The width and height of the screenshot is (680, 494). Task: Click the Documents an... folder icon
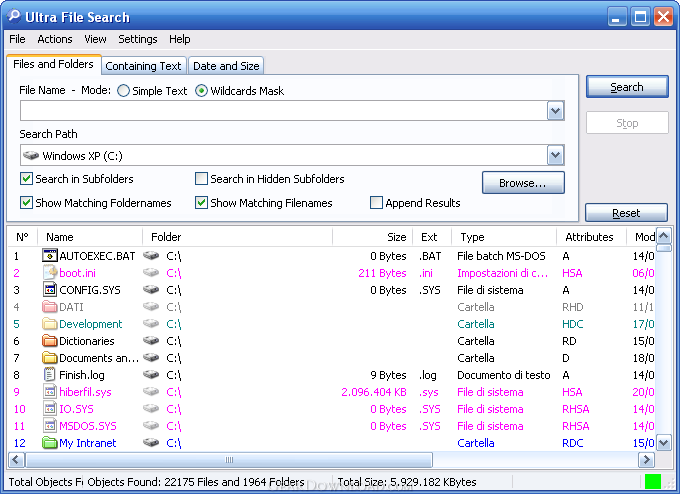pyautogui.click(x=49, y=358)
